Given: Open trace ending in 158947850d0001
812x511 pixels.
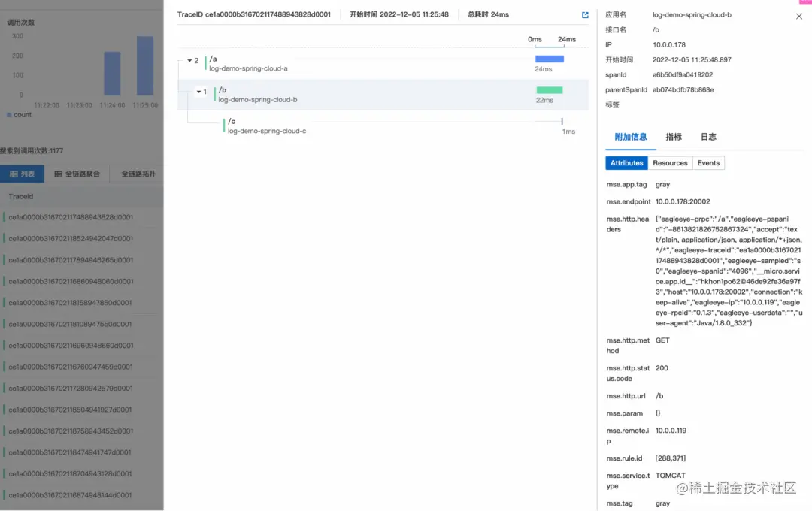Looking at the screenshot, I should tap(70, 303).
